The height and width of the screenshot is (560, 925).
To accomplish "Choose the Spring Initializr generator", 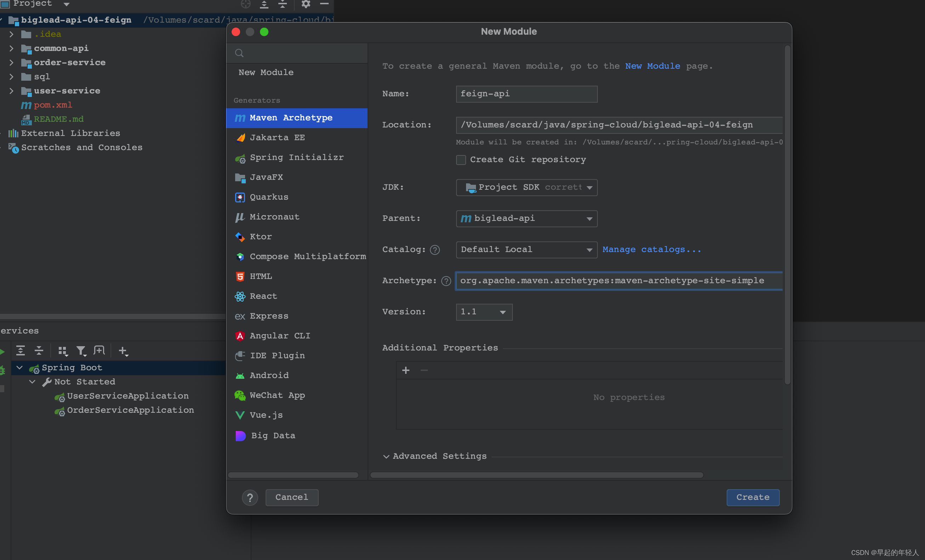I will click(296, 158).
